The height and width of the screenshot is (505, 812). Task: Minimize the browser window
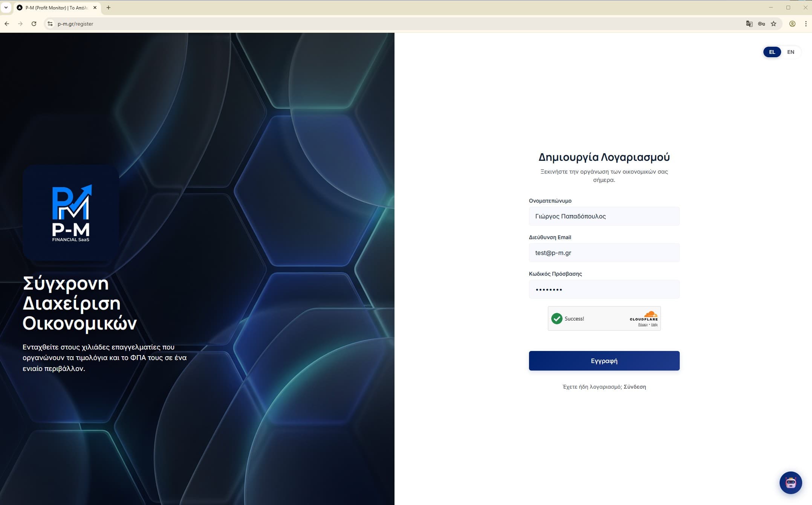(x=771, y=8)
